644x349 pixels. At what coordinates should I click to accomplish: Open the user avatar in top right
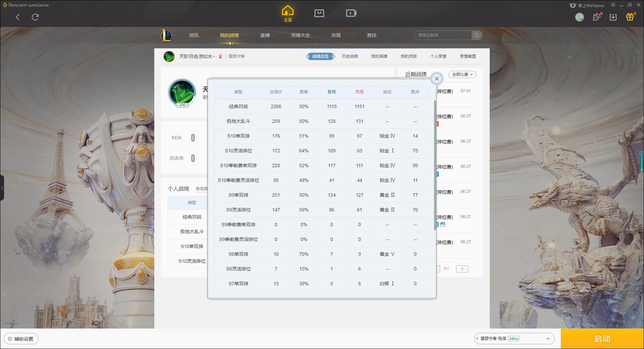point(579,17)
